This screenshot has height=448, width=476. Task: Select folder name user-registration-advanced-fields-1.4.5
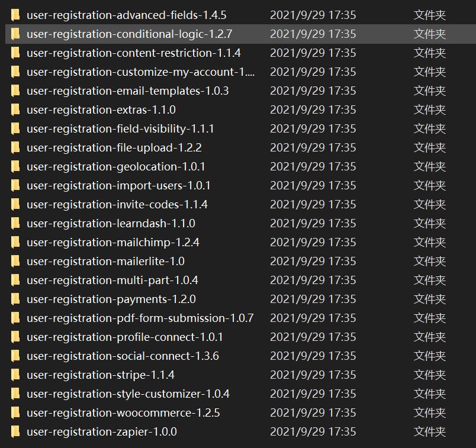coord(127,15)
